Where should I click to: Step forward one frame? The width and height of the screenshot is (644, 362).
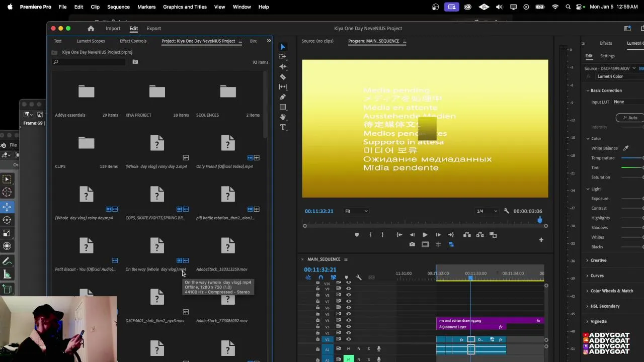click(438, 235)
